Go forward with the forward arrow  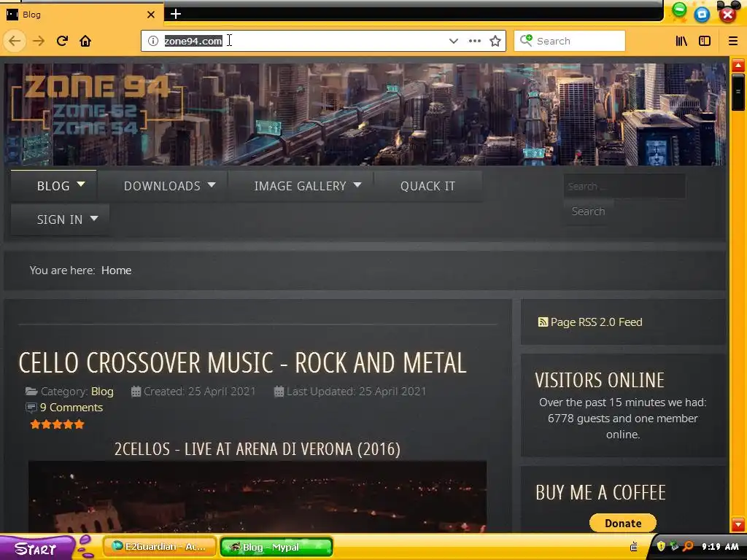39,41
